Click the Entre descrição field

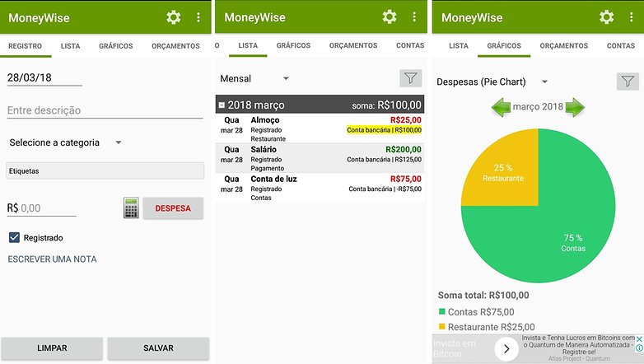click(x=105, y=110)
